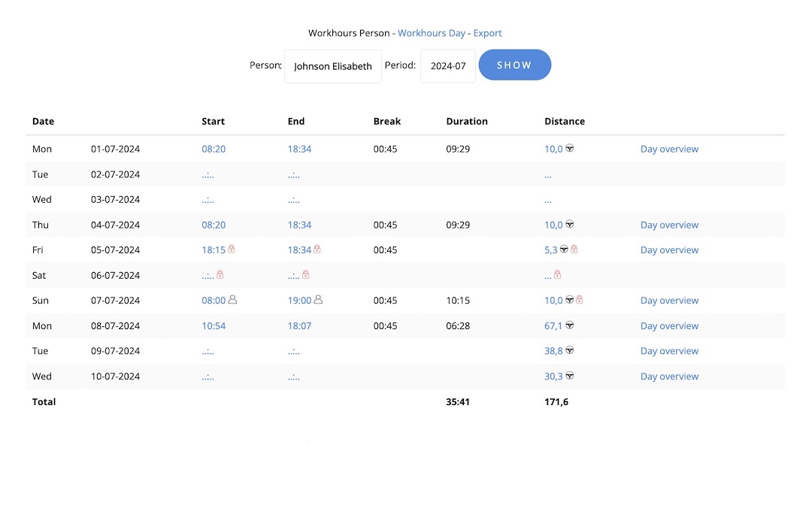
Task: Open the Person dropdown showing Johnson Elisabeth
Action: (x=332, y=66)
